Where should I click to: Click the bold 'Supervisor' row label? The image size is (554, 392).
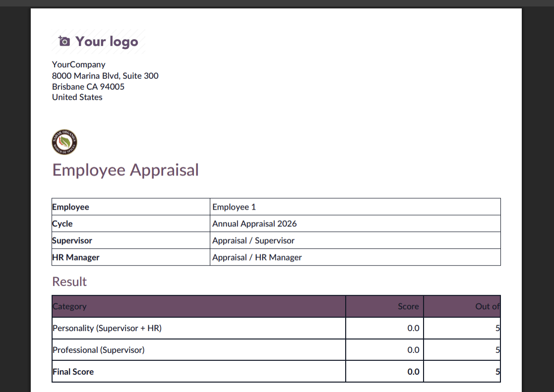point(72,240)
